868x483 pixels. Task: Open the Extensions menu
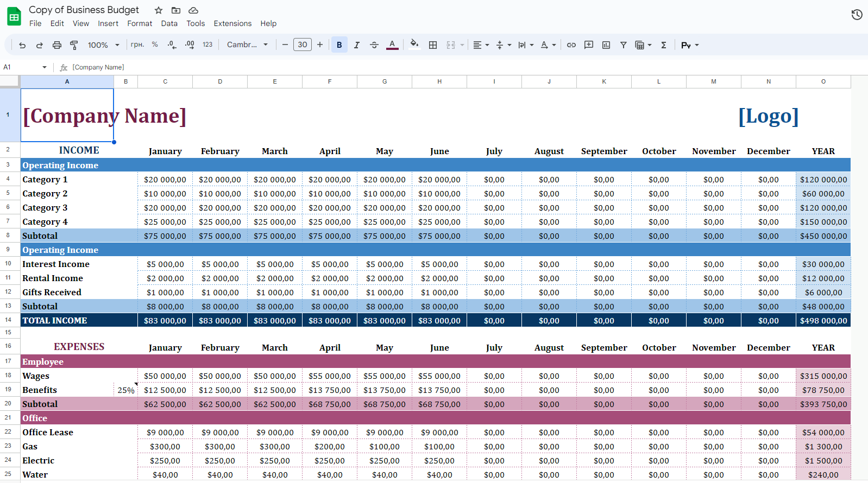[232, 23]
